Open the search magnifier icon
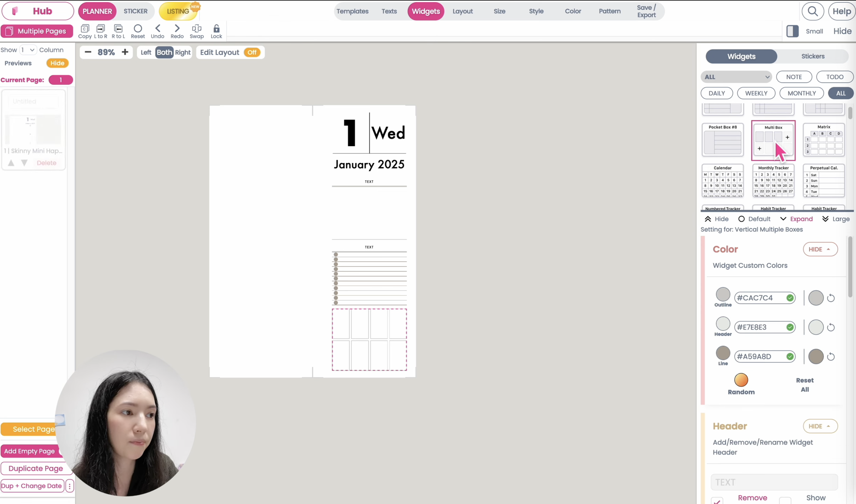Viewport: 856px width, 504px height. pos(813,11)
